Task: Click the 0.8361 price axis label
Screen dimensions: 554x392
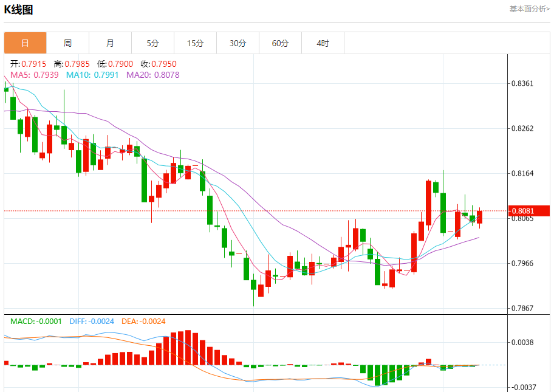Action: tap(522, 83)
